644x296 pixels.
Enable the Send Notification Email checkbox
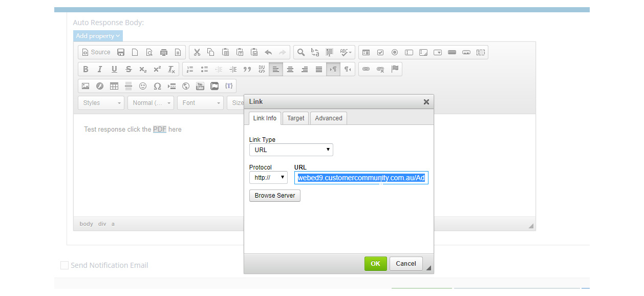(x=65, y=265)
